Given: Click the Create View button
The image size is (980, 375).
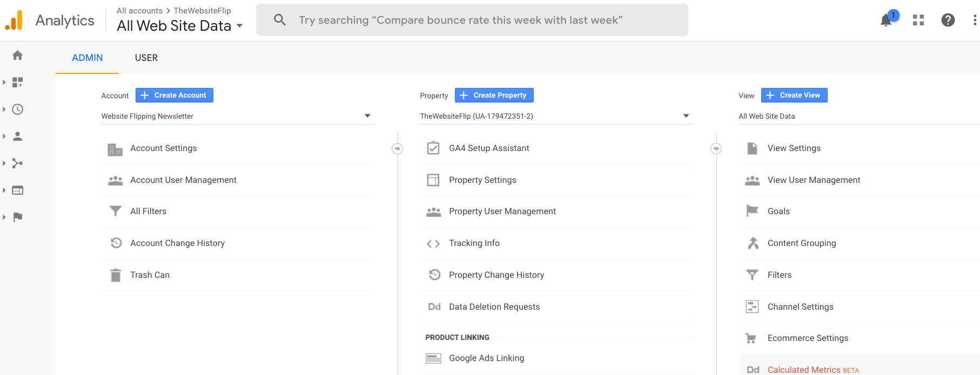Looking at the screenshot, I should [794, 95].
